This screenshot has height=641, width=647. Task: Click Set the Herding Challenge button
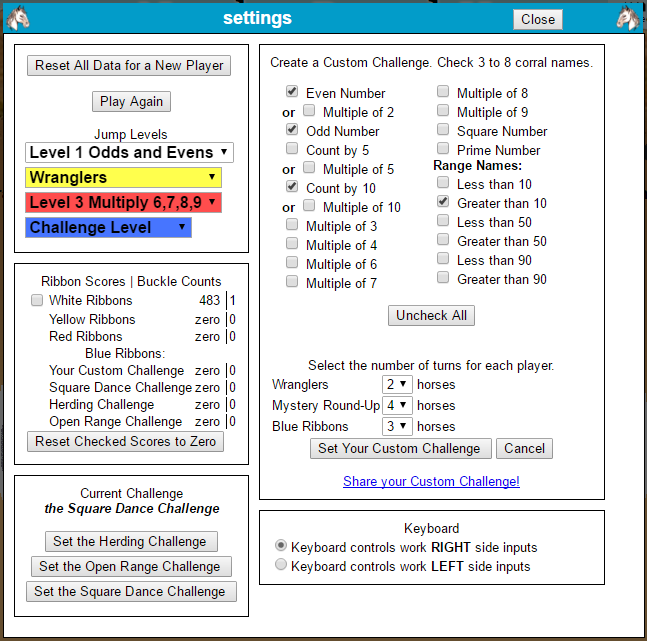[130, 541]
